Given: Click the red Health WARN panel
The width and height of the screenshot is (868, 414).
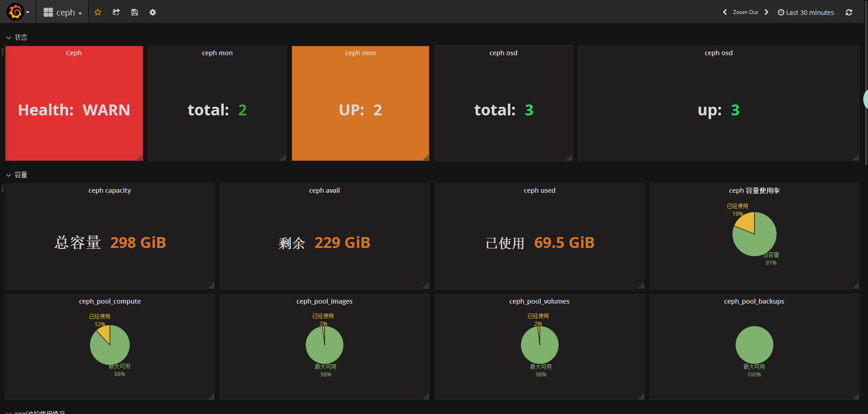Looking at the screenshot, I should pyautogui.click(x=74, y=110).
